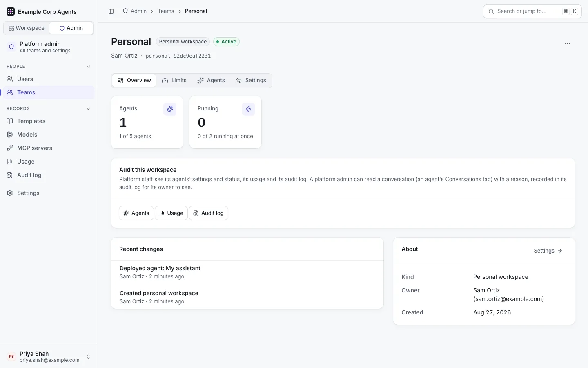This screenshot has height=368, width=588.
Task: Click the Users icon in the sidebar
Action: point(10,79)
